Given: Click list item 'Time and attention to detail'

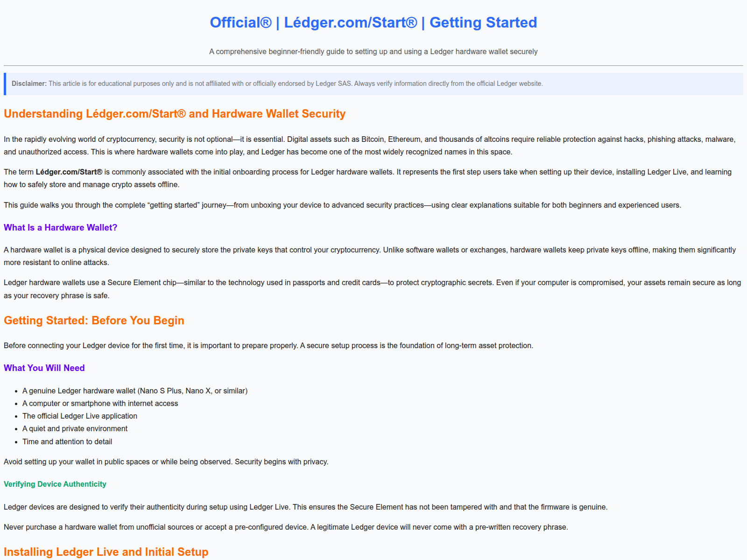Looking at the screenshot, I should tap(67, 441).
